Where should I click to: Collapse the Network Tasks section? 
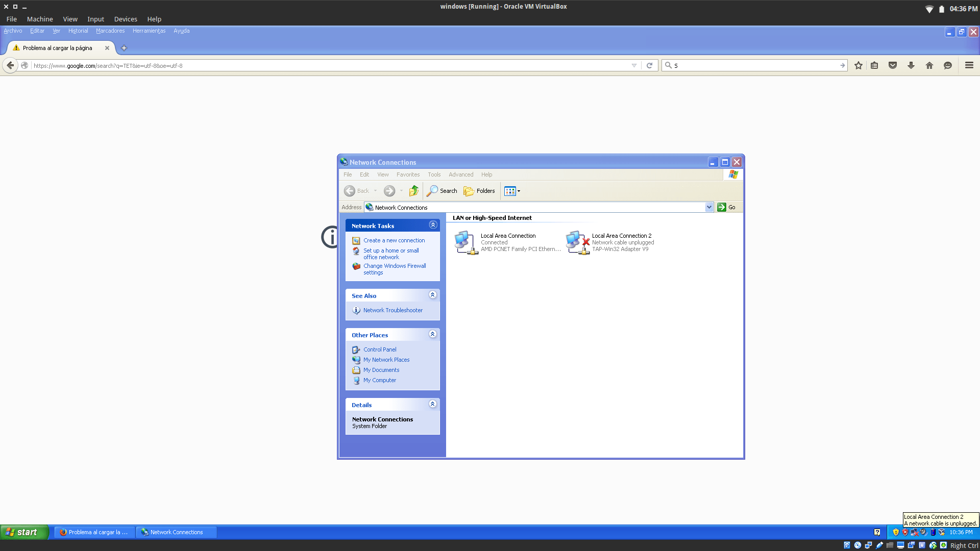click(433, 224)
